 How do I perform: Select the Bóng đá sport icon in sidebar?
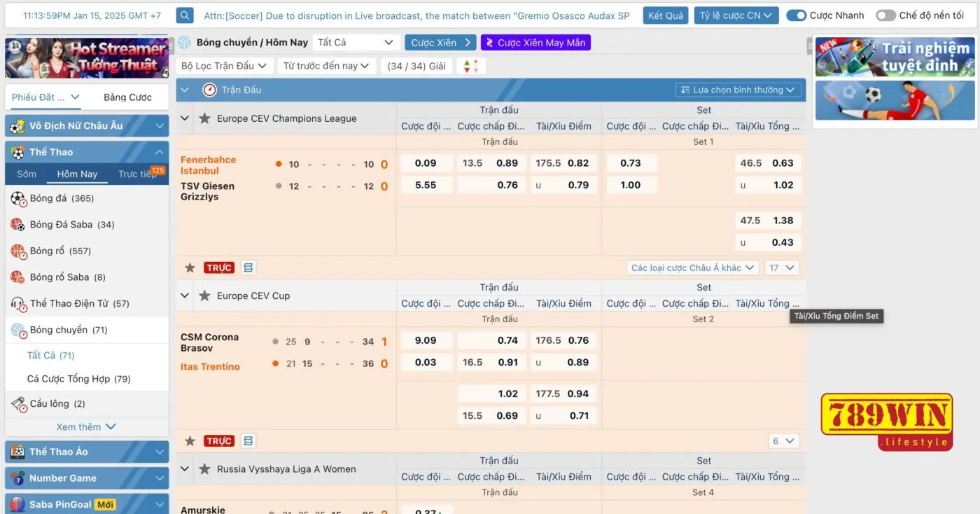click(x=17, y=198)
